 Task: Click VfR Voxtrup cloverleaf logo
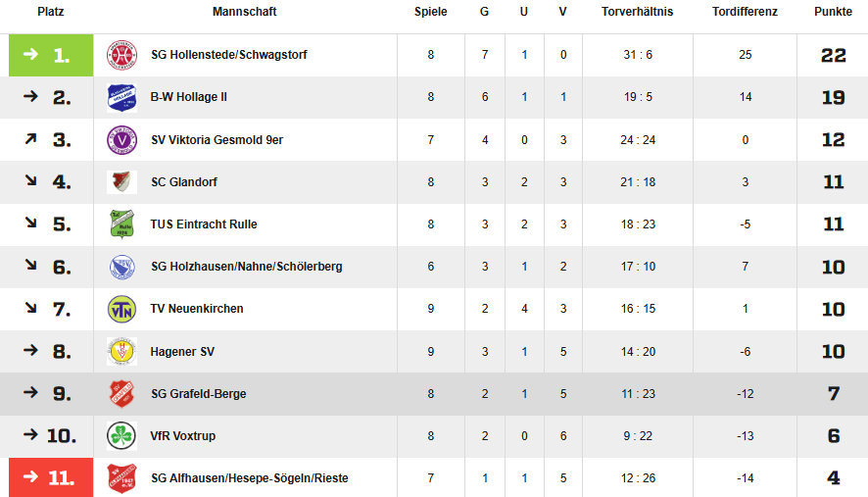pyautogui.click(x=121, y=436)
